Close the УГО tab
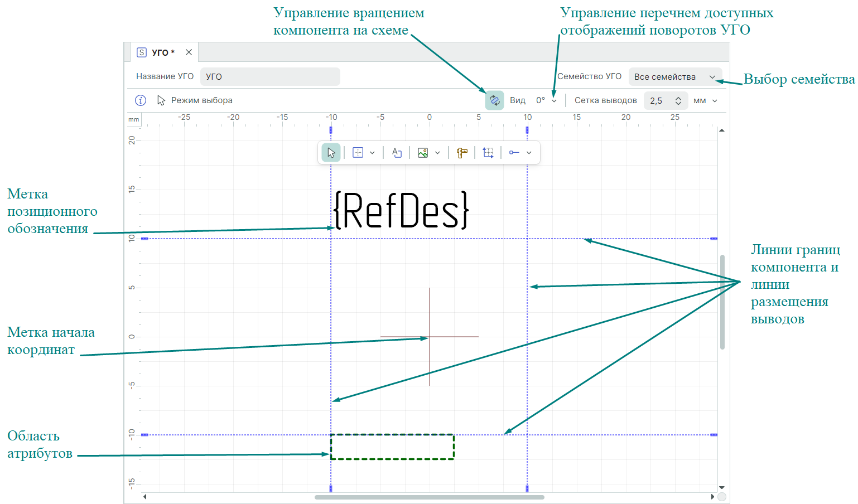 [189, 52]
